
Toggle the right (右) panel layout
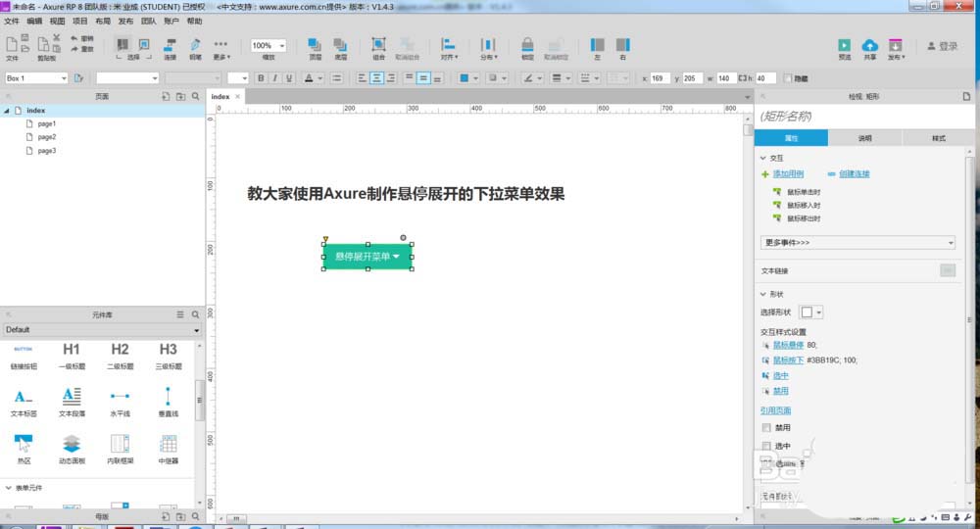point(622,48)
